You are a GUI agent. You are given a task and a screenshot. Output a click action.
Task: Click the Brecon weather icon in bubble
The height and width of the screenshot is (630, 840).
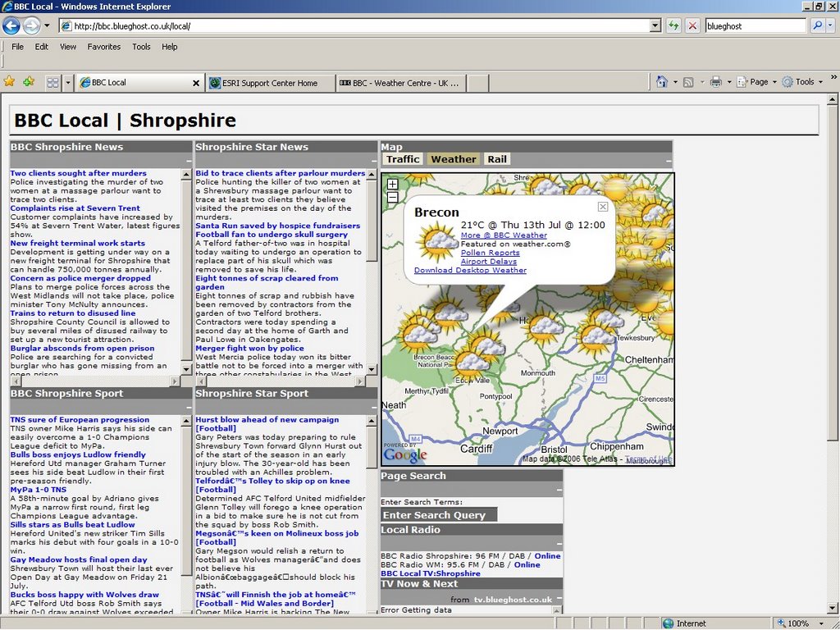[x=438, y=242]
